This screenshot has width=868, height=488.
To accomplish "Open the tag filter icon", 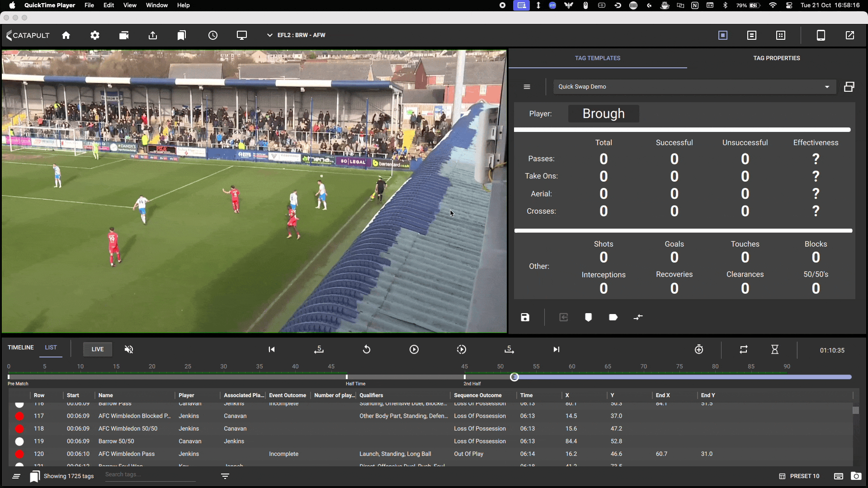I will (x=225, y=476).
